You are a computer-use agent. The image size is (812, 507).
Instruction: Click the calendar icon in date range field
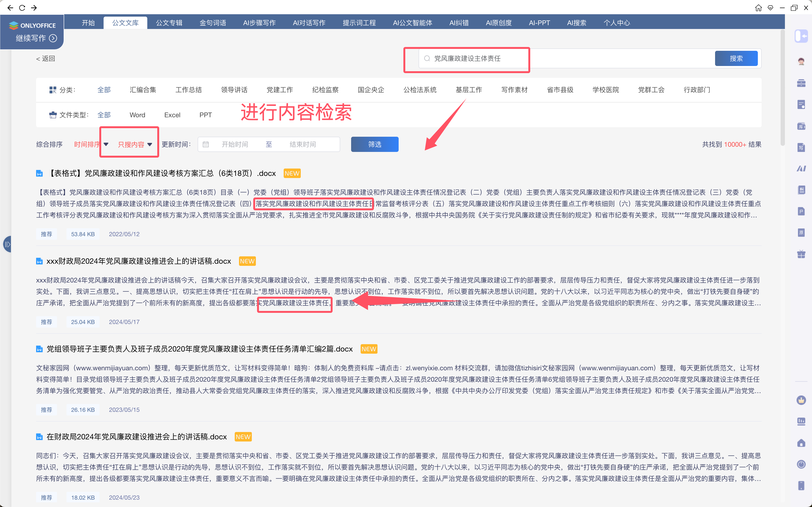pos(206,144)
